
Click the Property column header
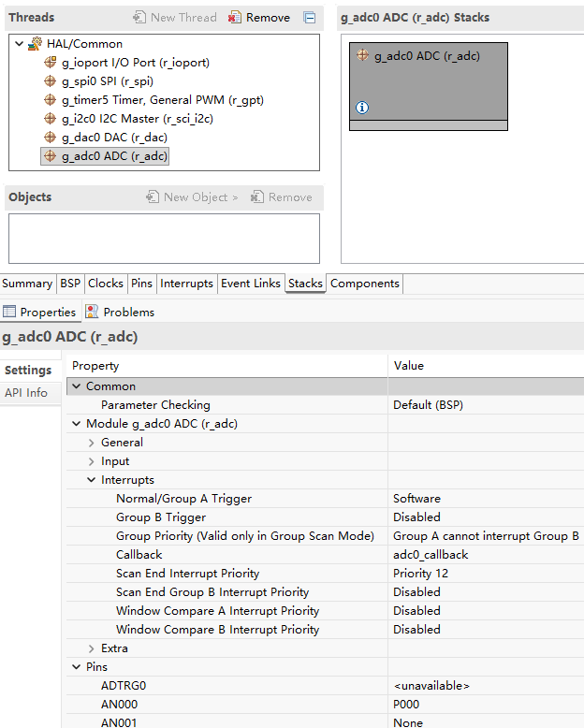(227, 366)
